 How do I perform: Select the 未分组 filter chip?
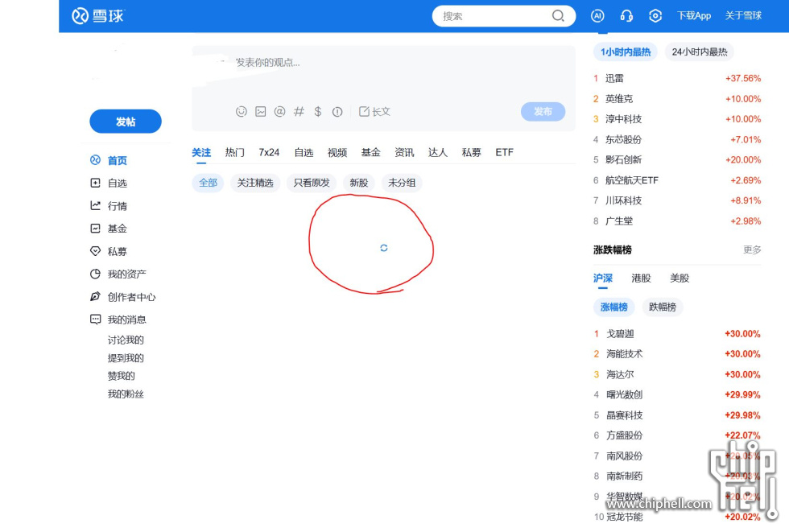click(402, 183)
